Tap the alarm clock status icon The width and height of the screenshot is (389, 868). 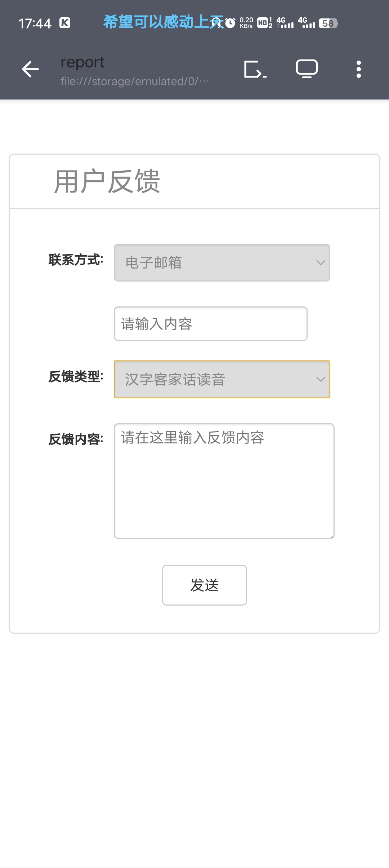click(x=230, y=23)
